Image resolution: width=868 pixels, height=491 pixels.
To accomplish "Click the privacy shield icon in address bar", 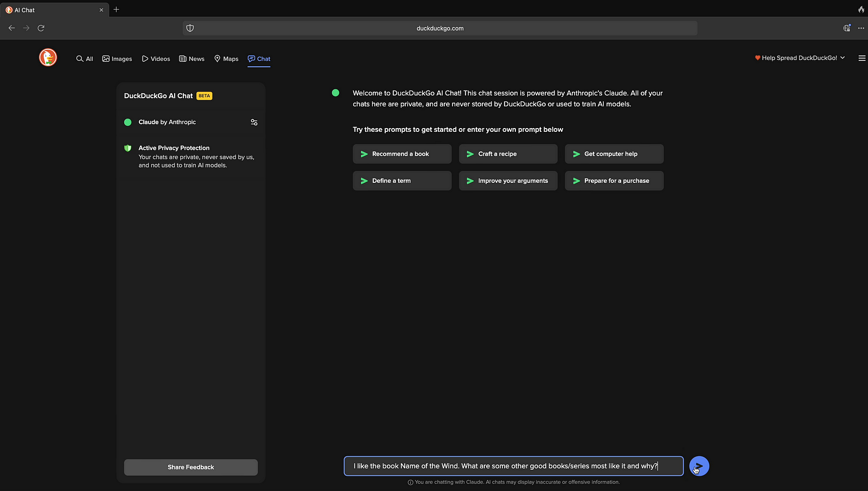I will pos(190,28).
